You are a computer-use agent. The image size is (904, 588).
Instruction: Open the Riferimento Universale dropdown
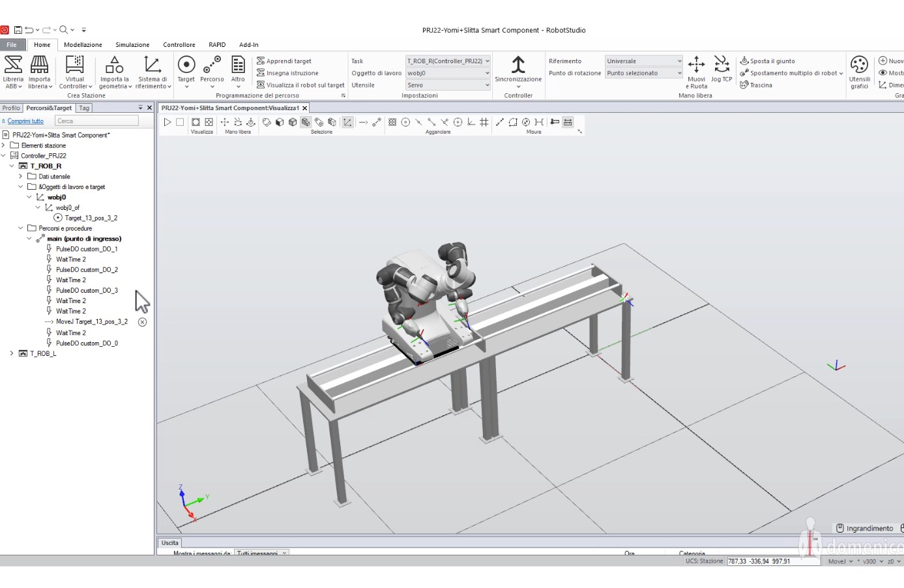click(643, 61)
